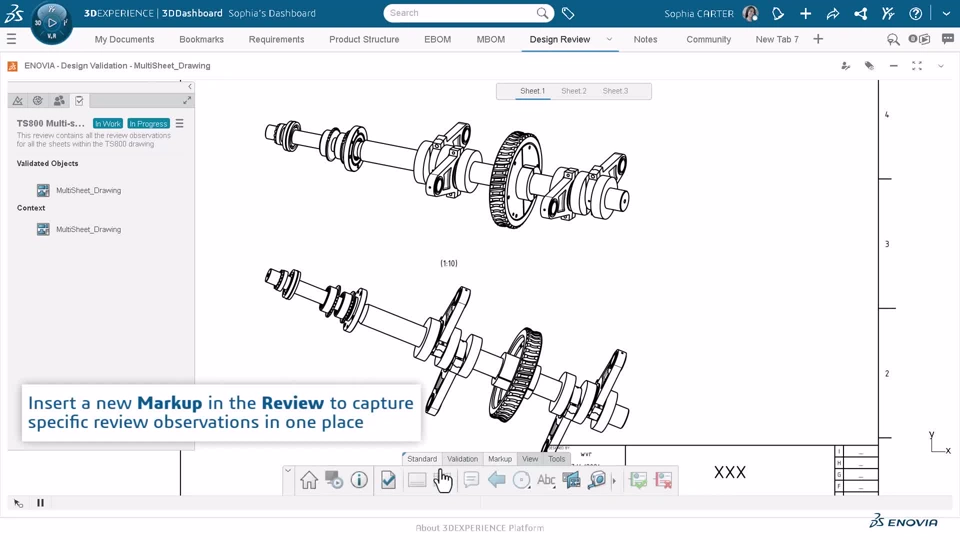Open the chat bubble icon in the tab bar
Screen dimensions: 960x540
pyautogui.click(x=948, y=39)
